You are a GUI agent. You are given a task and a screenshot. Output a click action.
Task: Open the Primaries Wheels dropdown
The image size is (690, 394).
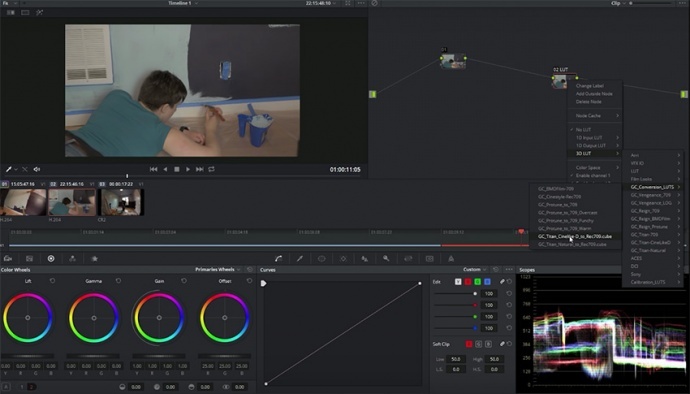pyautogui.click(x=218, y=269)
